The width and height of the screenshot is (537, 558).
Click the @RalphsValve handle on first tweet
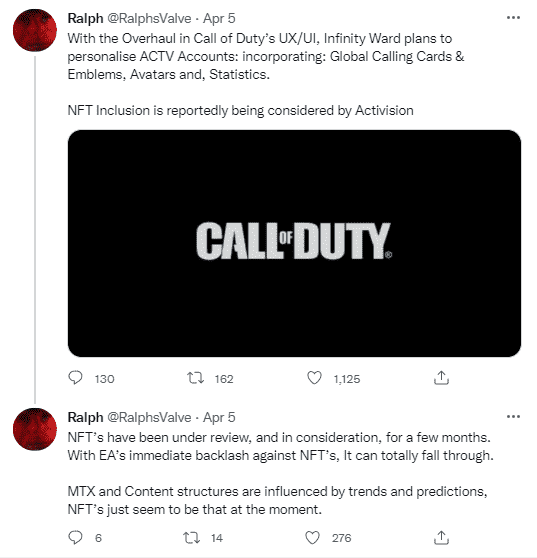[149, 19]
